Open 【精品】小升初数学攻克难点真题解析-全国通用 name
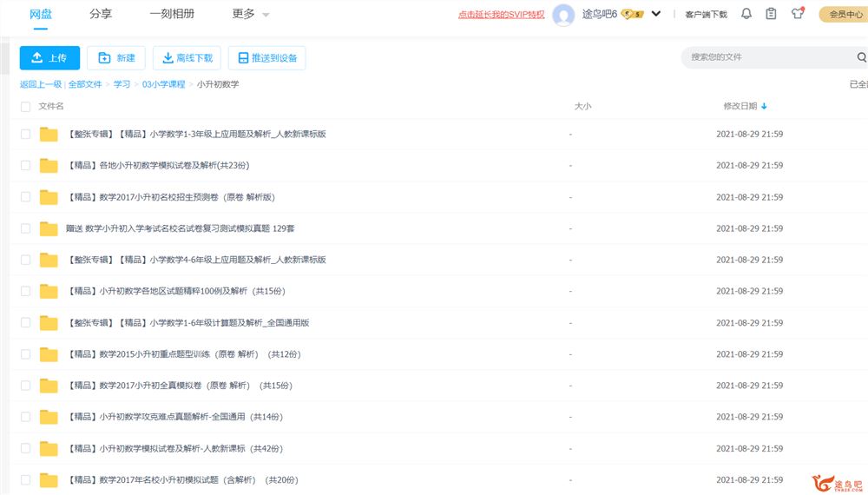868x495 pixels. pos(175,417)
